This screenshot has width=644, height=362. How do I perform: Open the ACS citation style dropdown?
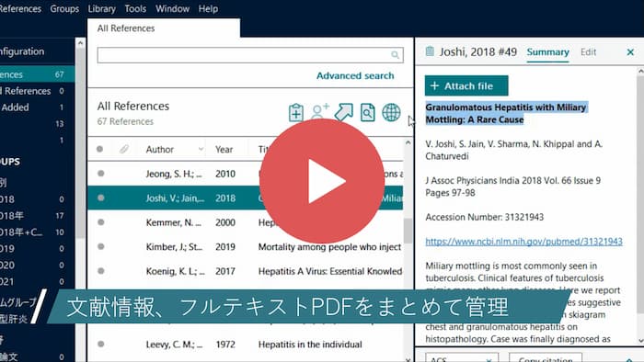coord(462,357)
